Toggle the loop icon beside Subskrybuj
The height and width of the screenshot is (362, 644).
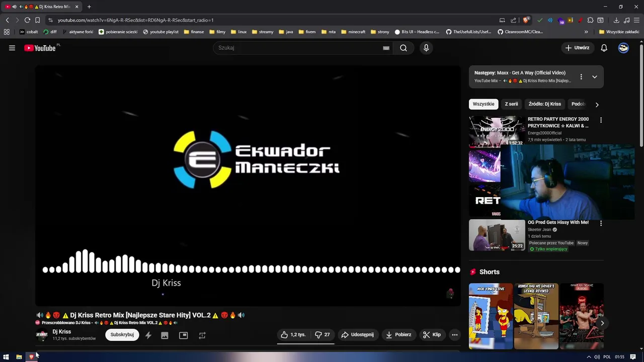[202, 335]
